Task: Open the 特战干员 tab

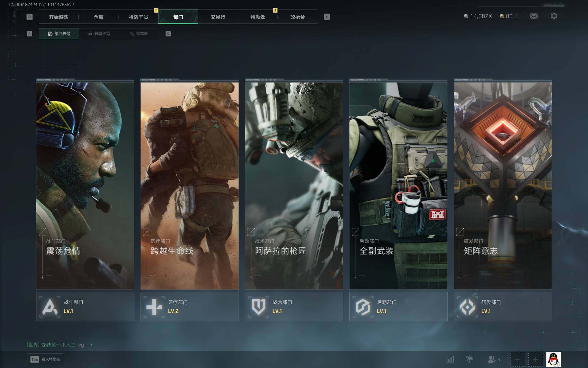Action: point(138,17)
